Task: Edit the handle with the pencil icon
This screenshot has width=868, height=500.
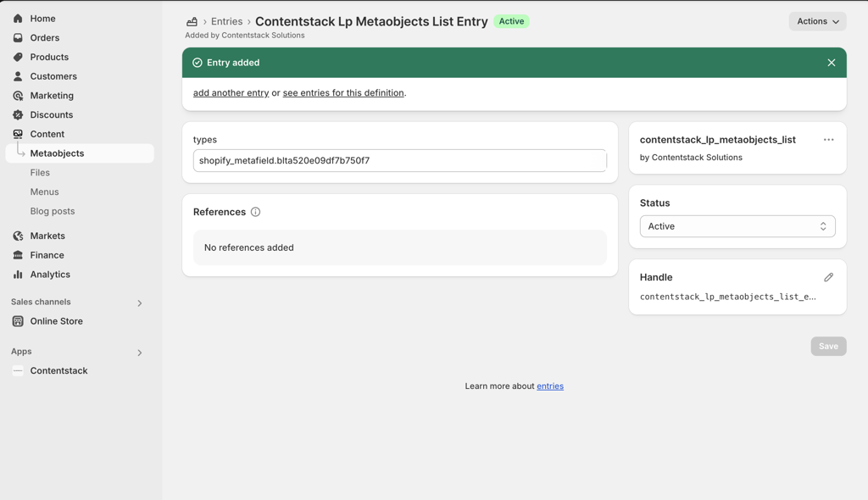Action: click(828, 277)
